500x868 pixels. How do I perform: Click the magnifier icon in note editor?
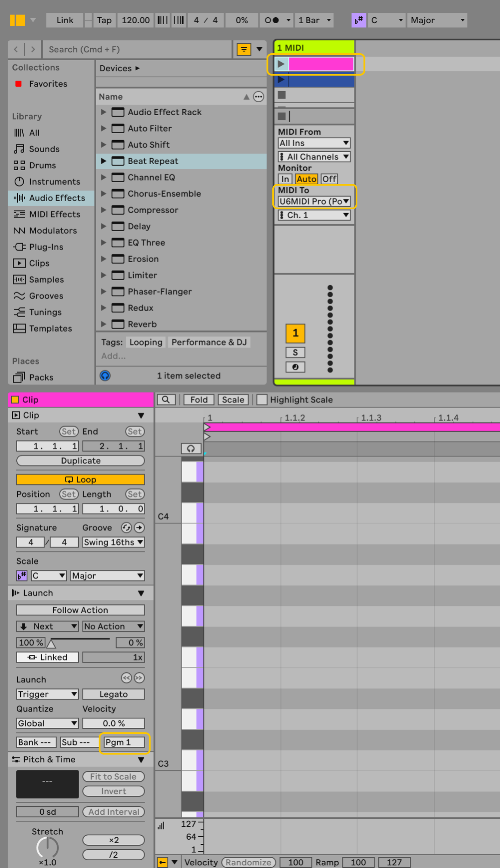pos(166,400)
